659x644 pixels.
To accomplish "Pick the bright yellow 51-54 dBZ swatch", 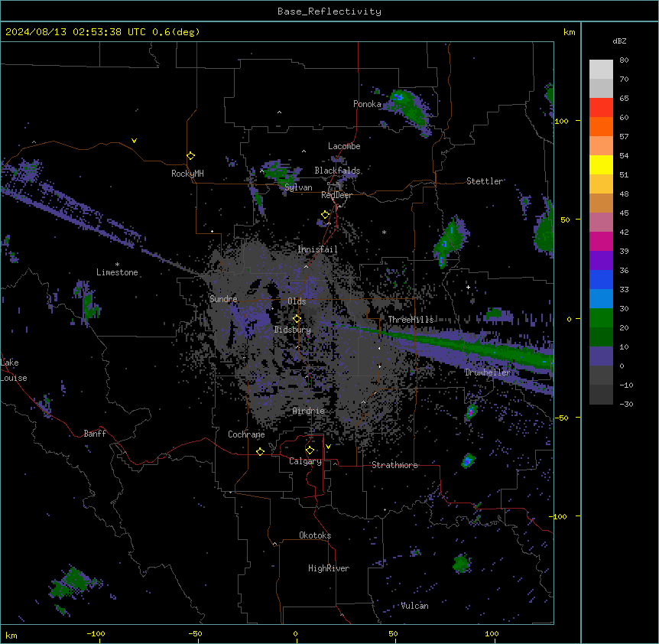I will point(601,164).
